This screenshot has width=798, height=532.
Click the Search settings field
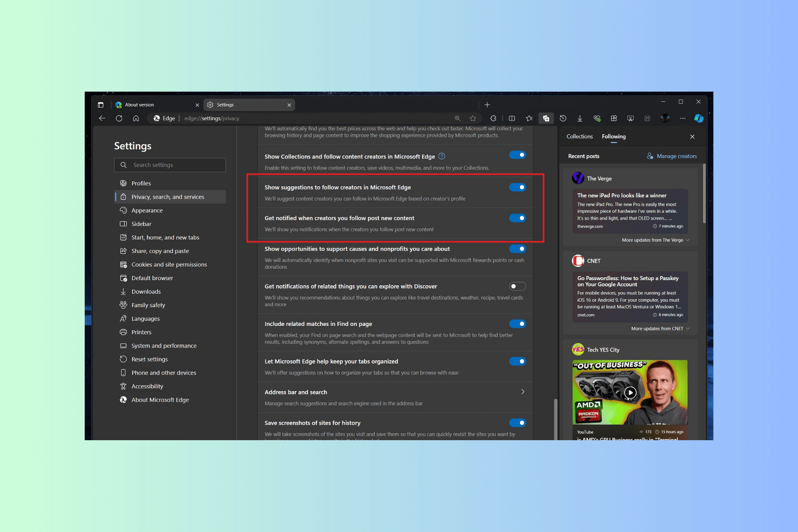point(170,165)
